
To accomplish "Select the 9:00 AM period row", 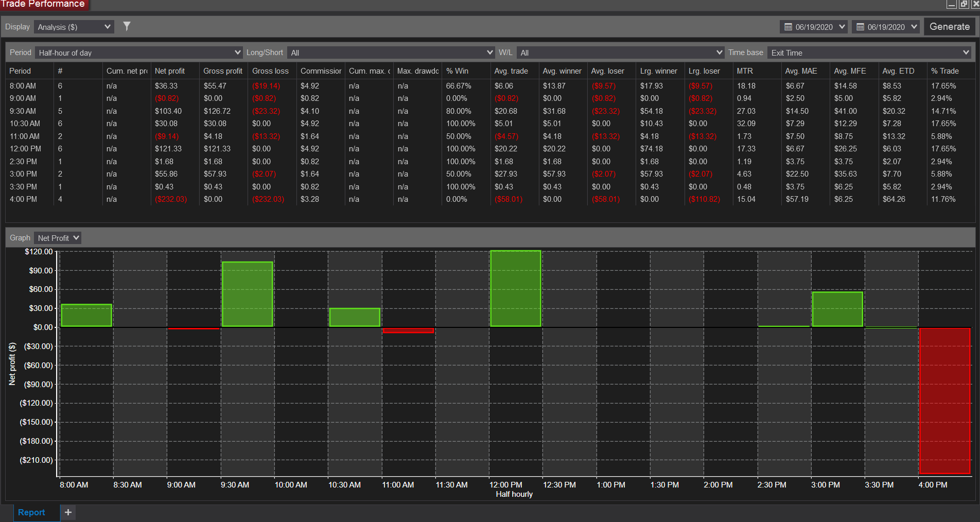I will tap(490, 98).
